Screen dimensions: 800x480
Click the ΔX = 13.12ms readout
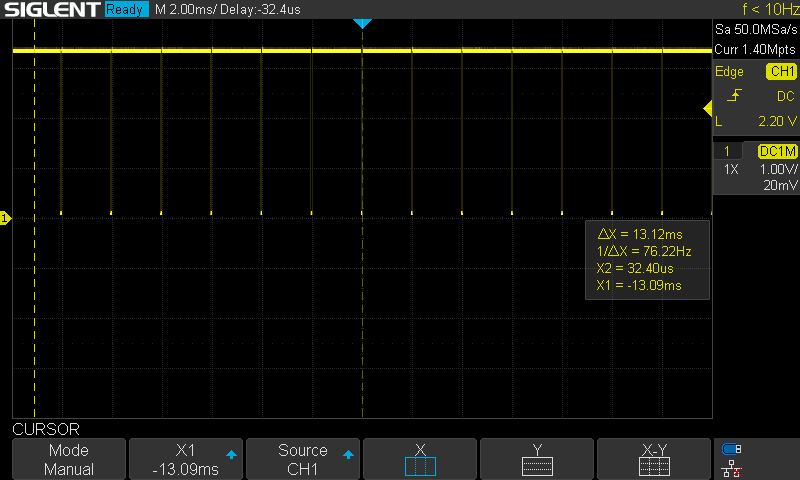pos(640,234)
